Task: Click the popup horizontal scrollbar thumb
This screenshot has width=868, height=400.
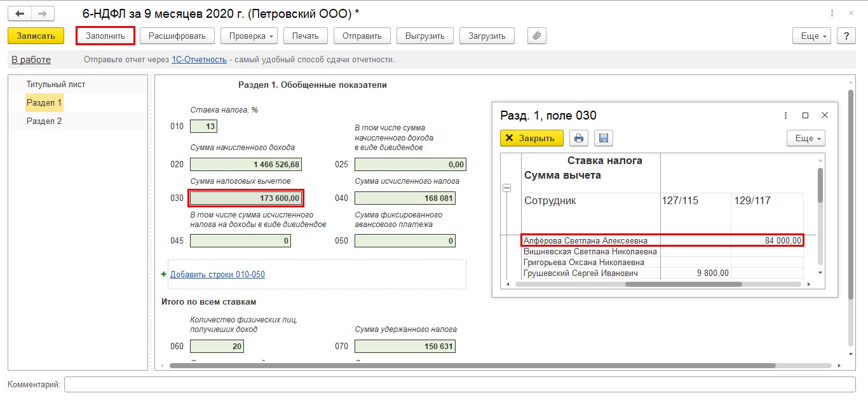Action: [x=683, y=284]
